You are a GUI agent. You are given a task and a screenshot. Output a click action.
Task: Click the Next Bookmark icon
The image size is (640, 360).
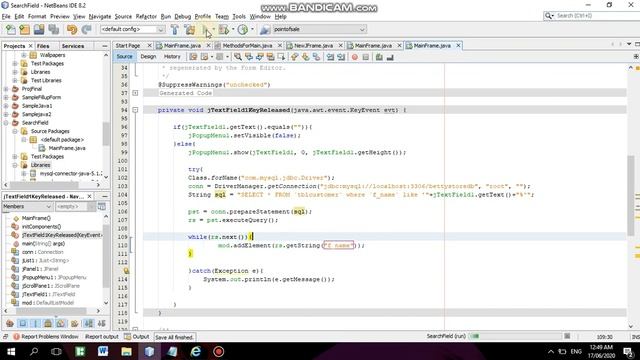(305, 57)
